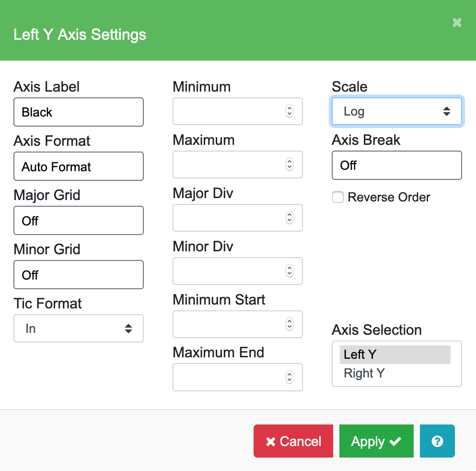
Task: Click the Maximum End stepper arrows
Action: click(290, 377)
